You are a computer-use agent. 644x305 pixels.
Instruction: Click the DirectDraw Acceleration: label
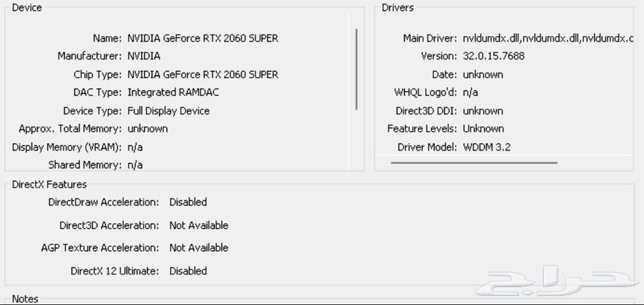(104, 202)
